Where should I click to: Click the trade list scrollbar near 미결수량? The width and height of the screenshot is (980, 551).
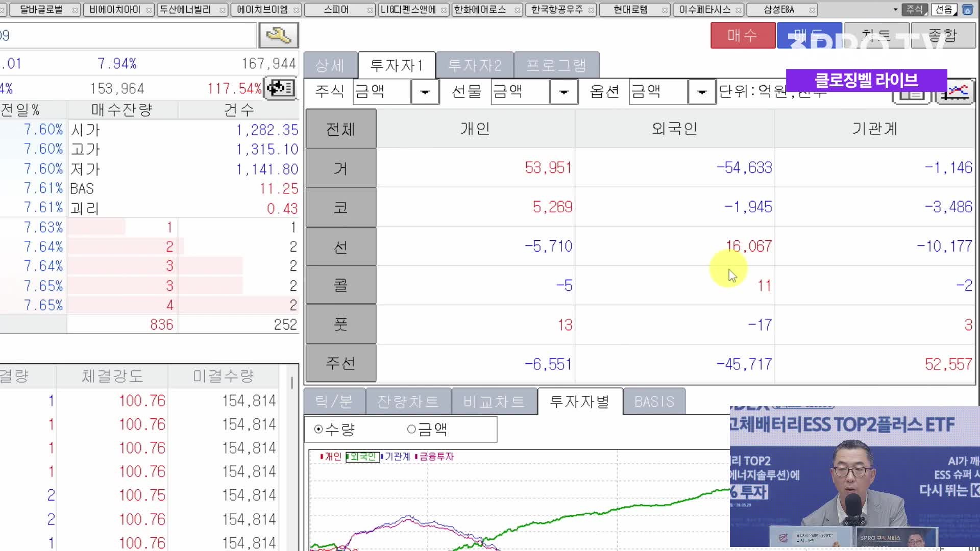pyautogui.click(x=292, y=383)
